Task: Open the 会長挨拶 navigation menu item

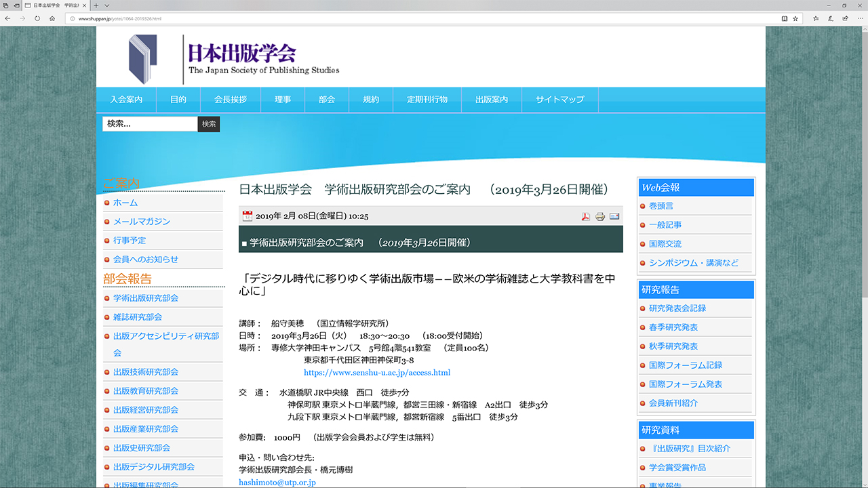Action: click(x=231, y=100)
